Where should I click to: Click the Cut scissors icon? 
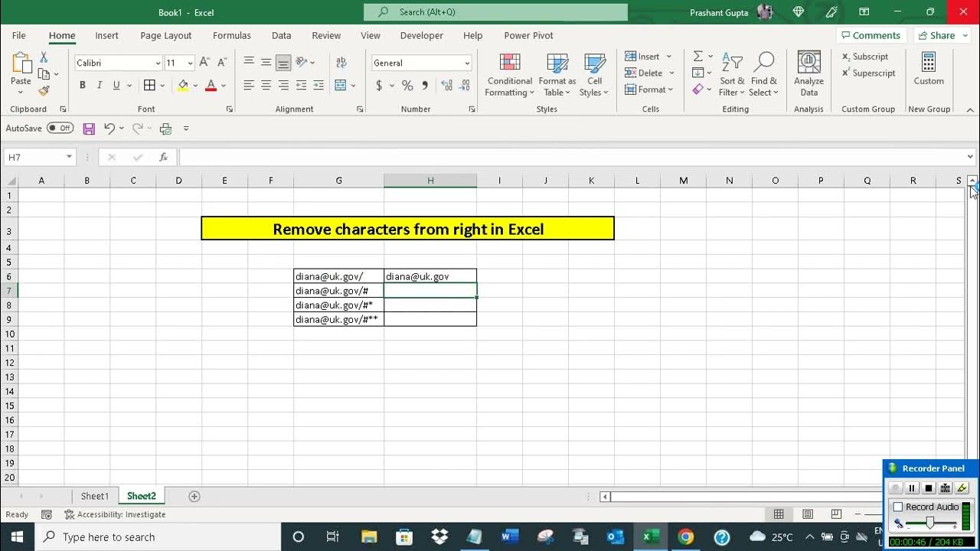click(x=44, y=57)
